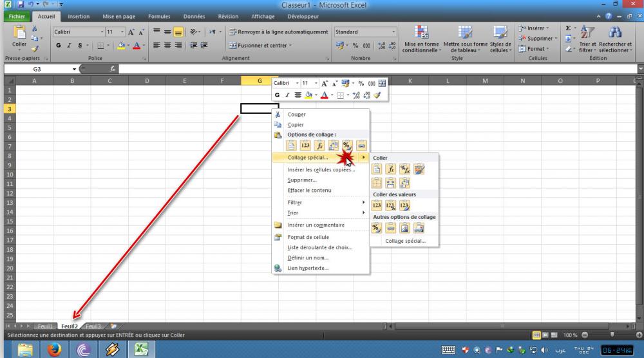This screenshot has width=644, height=358.
Task: Click the increase decimal icon in Nombre group
Action: pos(381,46)
